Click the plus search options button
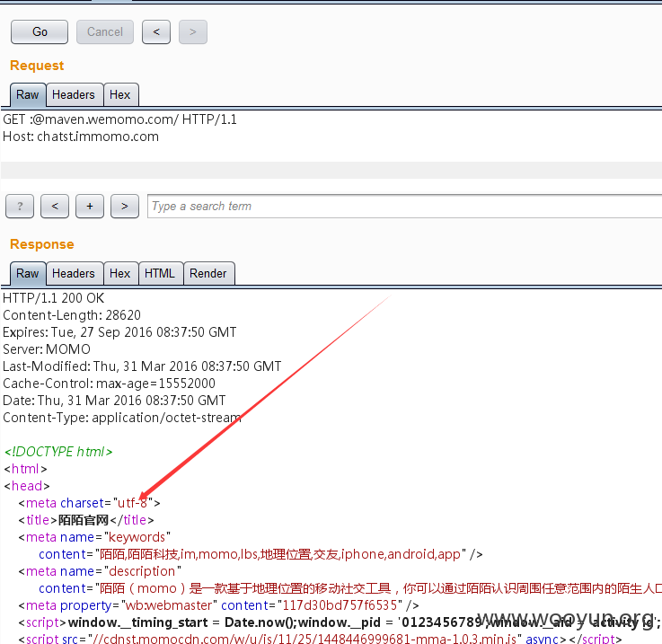Image resolution: width=662 pixels, height=644 pixels. [90, 206]
